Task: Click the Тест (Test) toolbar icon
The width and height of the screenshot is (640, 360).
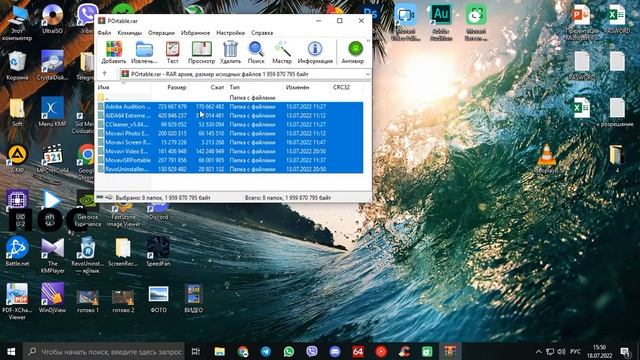Action: click(172, 52)
